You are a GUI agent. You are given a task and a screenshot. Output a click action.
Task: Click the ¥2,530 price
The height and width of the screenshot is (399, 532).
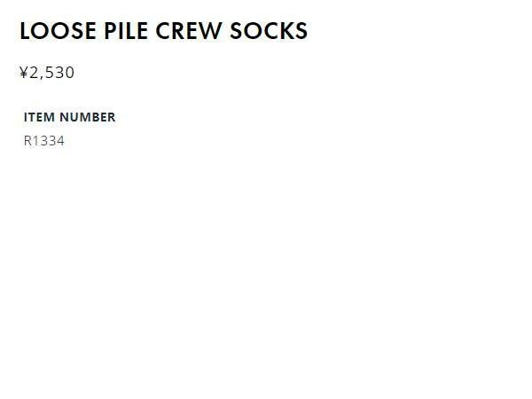coord(47,73)
